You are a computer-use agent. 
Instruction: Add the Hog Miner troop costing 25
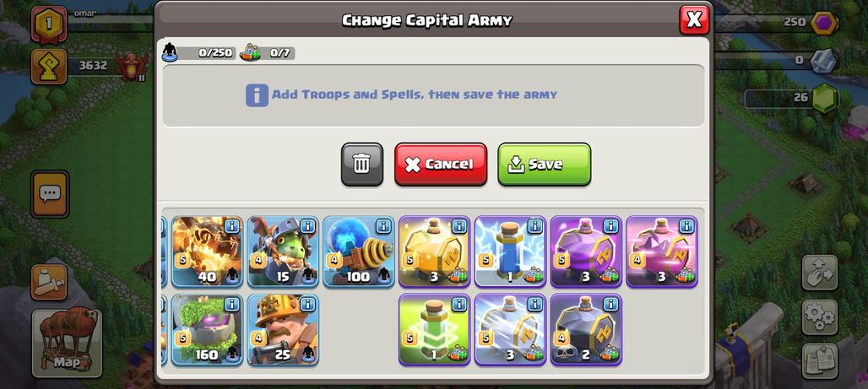click(283, 330)
